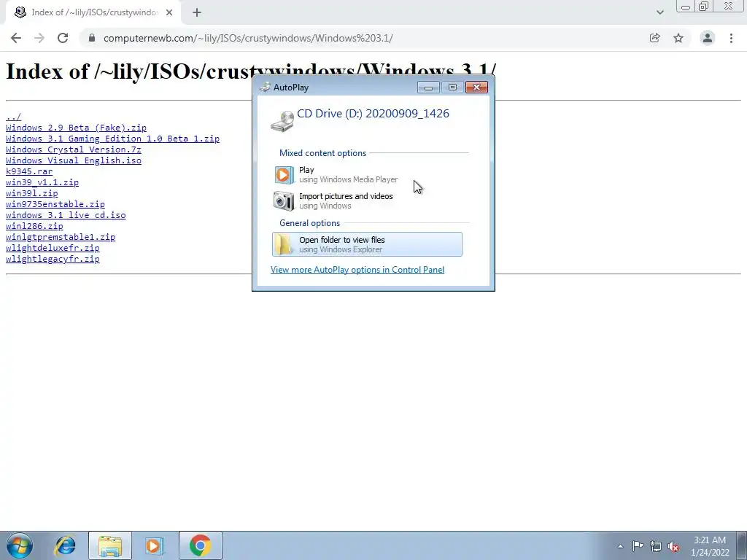Download wlightlegacyfr.zip

(53, 259)
